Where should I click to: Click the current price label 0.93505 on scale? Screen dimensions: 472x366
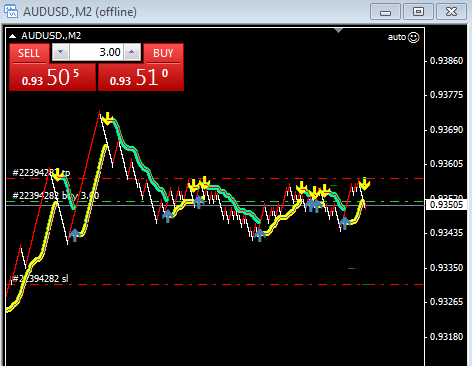(446, 205)
